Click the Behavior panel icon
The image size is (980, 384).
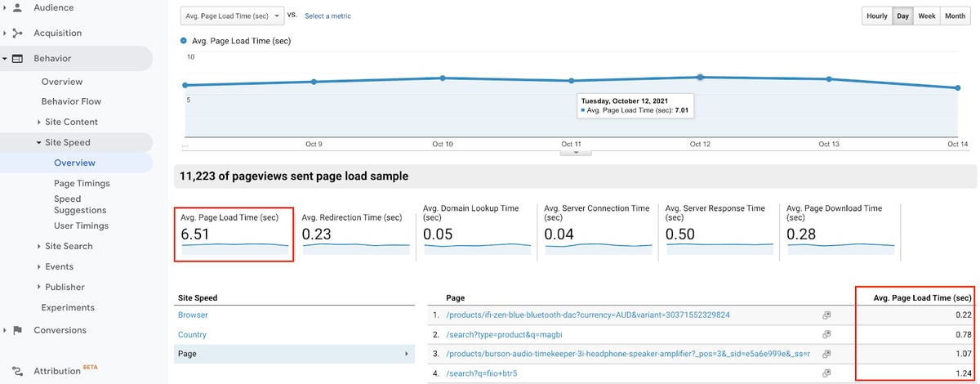pos(17,59)
